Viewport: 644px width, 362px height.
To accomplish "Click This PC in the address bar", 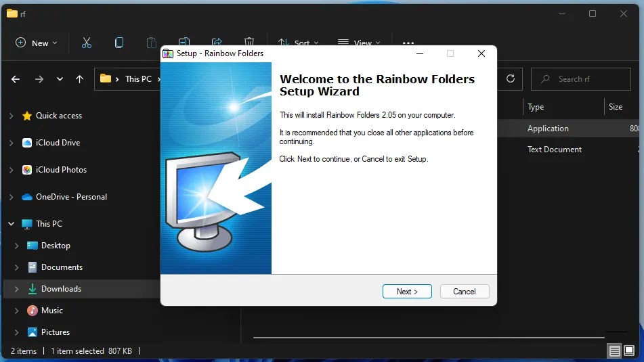I will tap(138, 78).
